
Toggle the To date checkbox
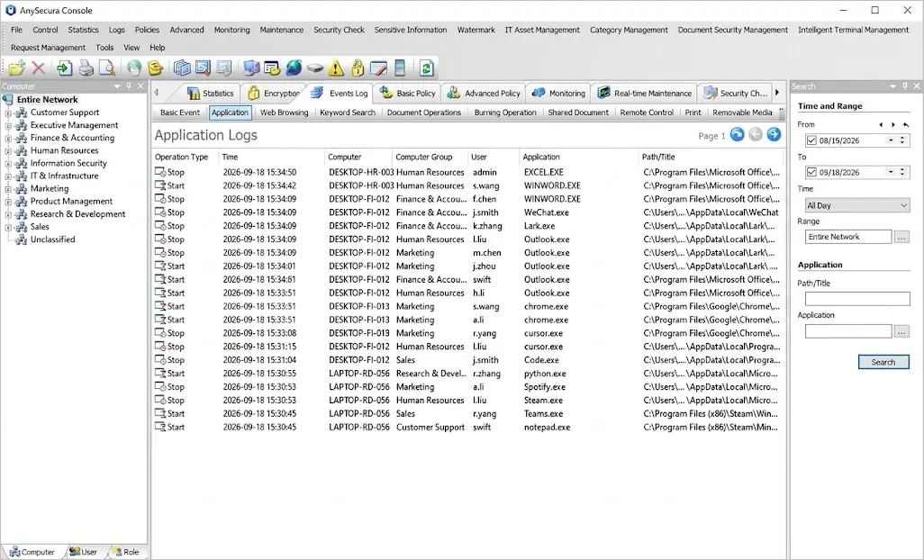pos(811,173)
